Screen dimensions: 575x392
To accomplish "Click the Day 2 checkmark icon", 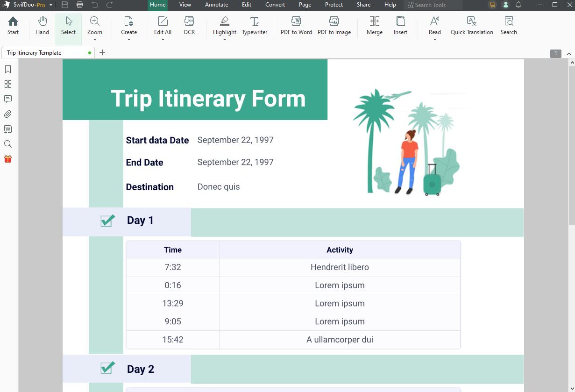I will [108, 368].
